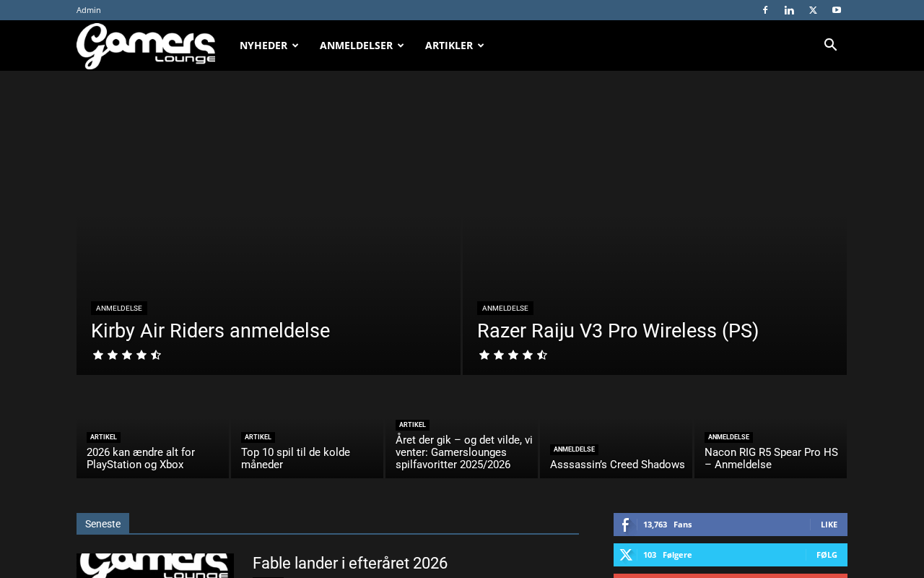924x578 pixels.
Task: Open the YouTube icon in top bar
Action: tap(837, 10)
